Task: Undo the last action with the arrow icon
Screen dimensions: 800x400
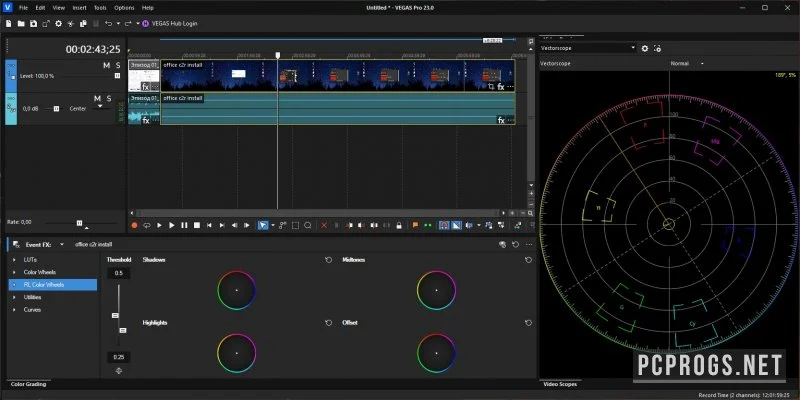Action: (x=108, y=23)
